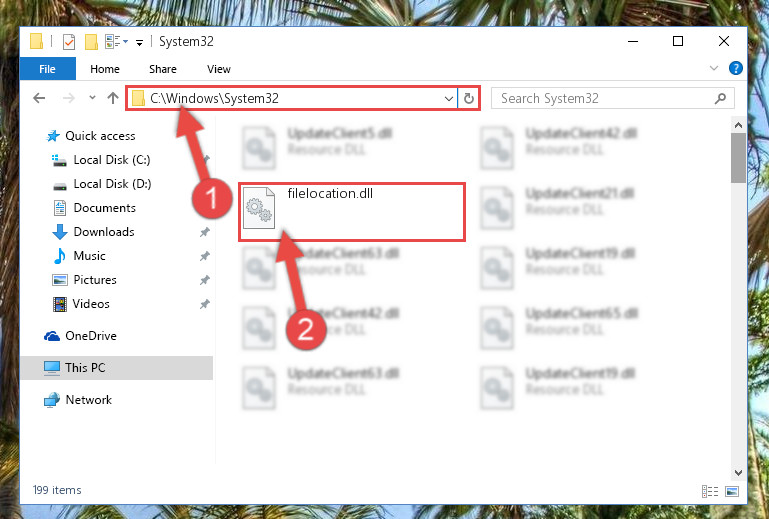
Task: Select Quick access in navigation pane
Action: tap(100, 136)
